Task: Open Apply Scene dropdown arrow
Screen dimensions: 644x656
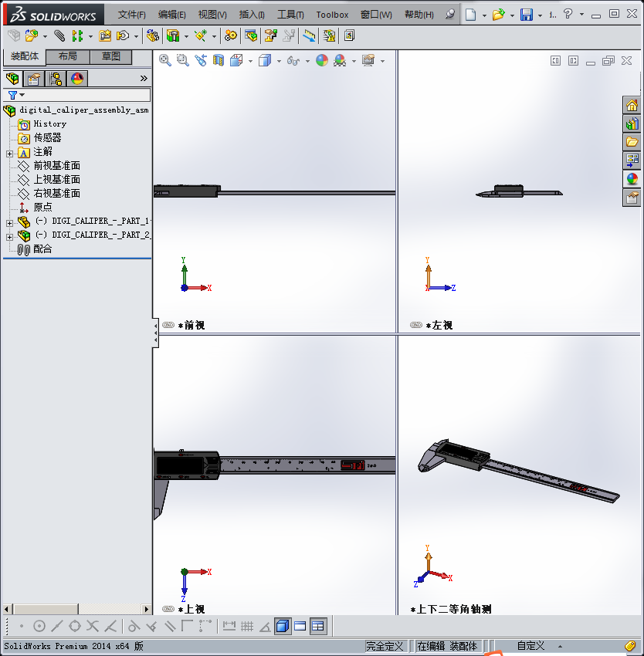Action: click(354, 61)
